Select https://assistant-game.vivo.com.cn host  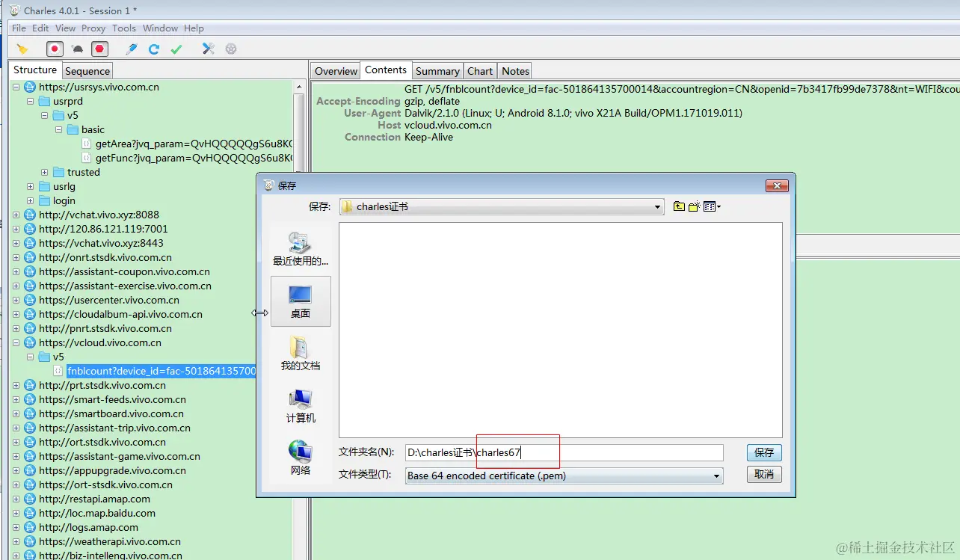pos(120,456)
